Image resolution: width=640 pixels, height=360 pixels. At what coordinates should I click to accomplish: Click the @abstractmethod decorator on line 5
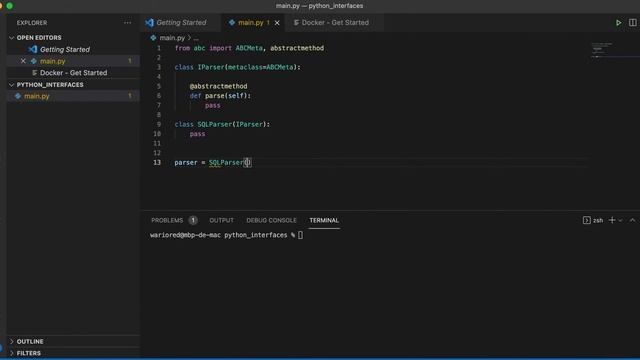point(218,86)
